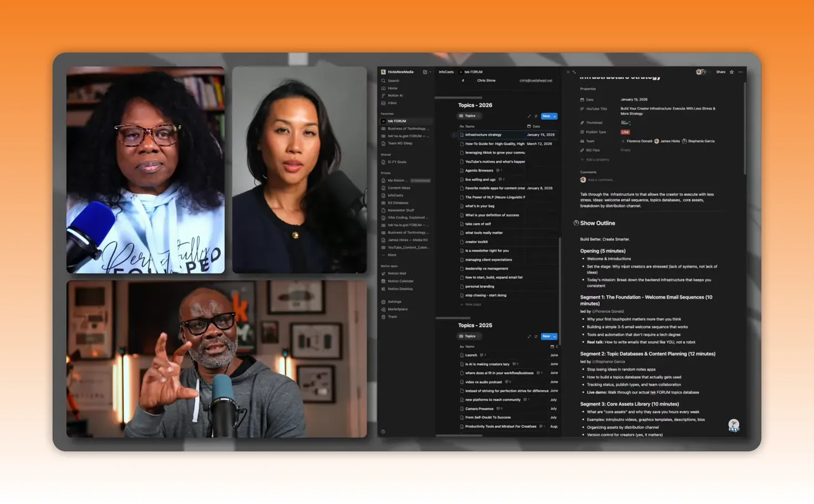Click the Share button
The image size is (814, 504).
click(720, 72)
